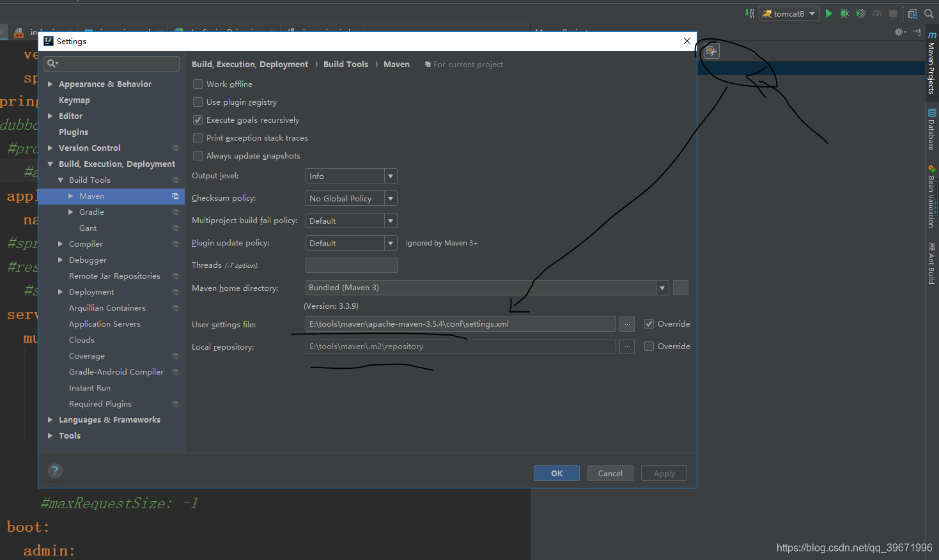
Task: Click project-level icon beside Remote Jar Repositories
Action: [175, 276]
